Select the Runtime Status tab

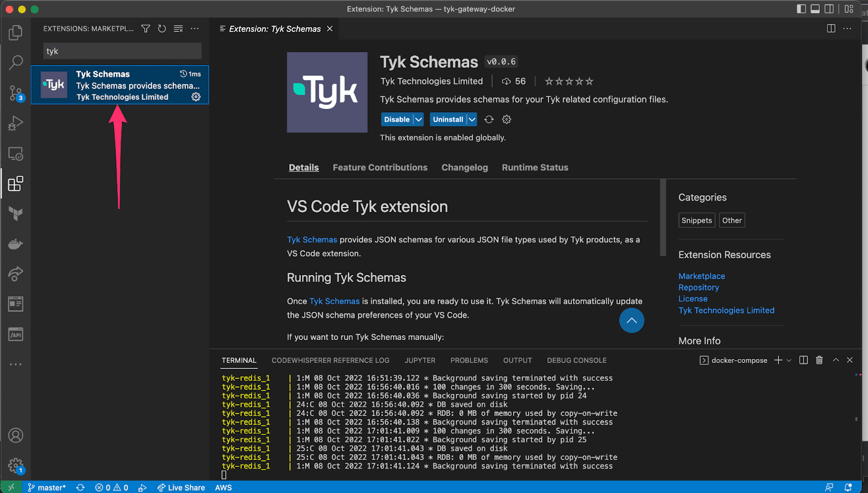click(534, 167)
